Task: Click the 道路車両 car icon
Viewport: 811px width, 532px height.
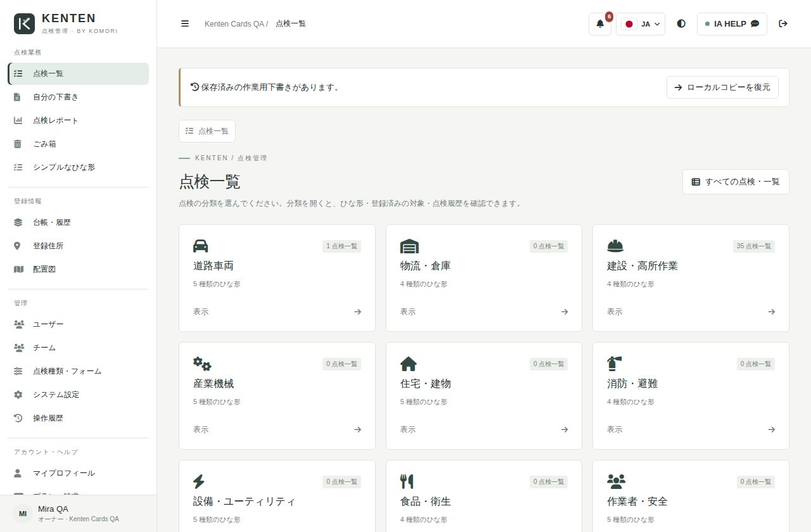Action: (200, 246)
